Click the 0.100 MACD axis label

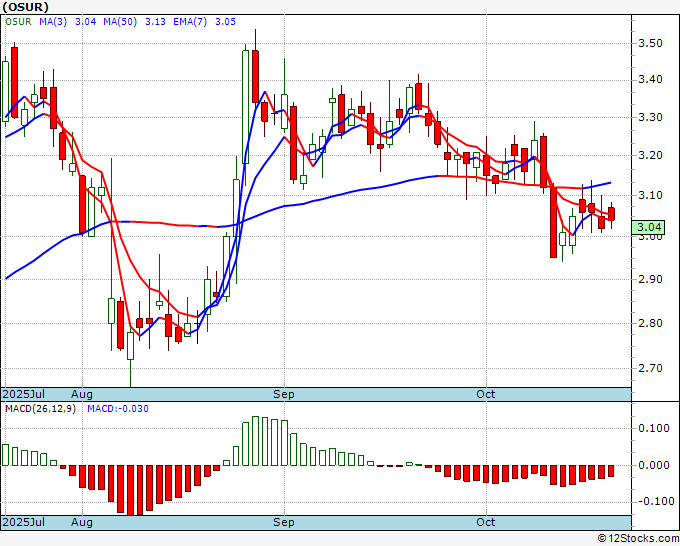(x=654, y=428)
